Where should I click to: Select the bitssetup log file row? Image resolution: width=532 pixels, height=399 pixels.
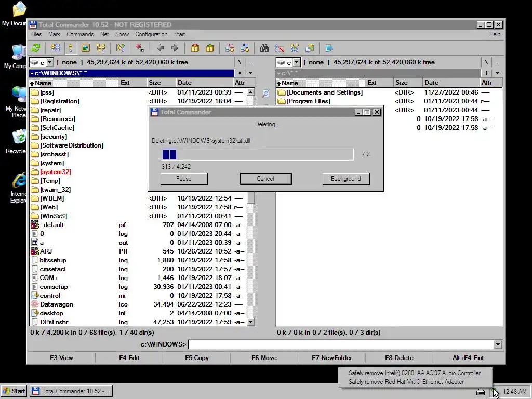[138, 260]
